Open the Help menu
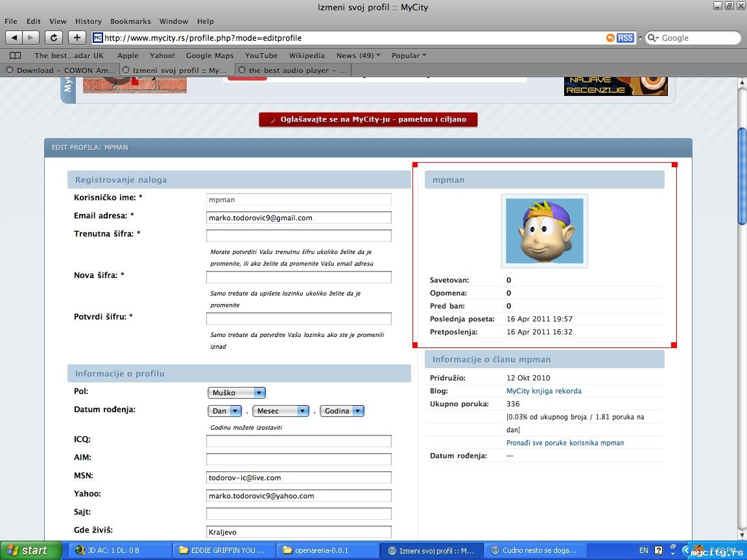 tap(206, 21)
